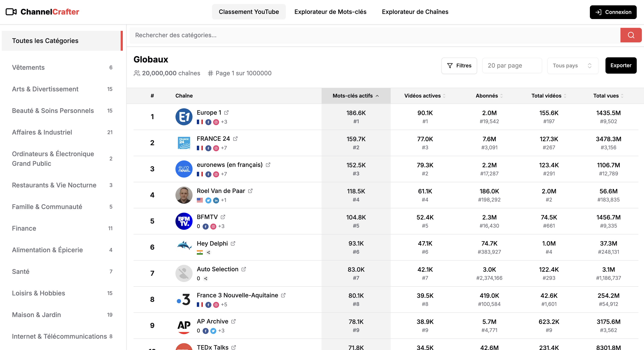The width and height of the screenshot is (644, 350).
Task: Select Restaurants & Vie Nocturne category
Action: click(x=62, y=185)
